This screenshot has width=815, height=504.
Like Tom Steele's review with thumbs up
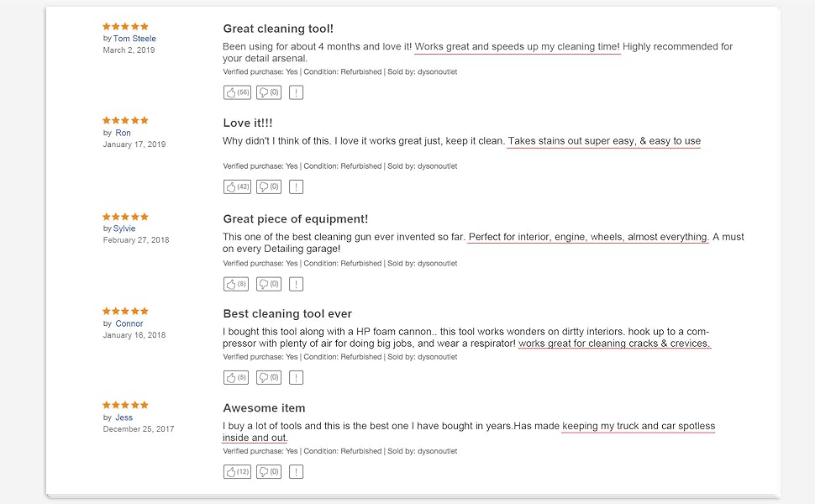point(236,92)
